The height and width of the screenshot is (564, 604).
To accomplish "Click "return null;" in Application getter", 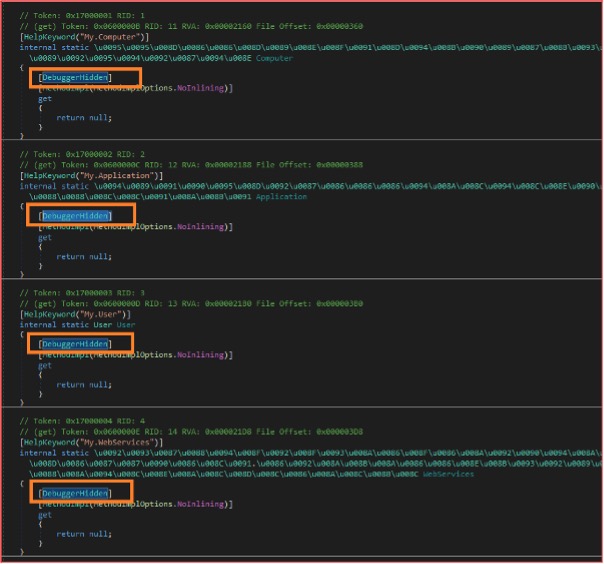I will (84, 257).
